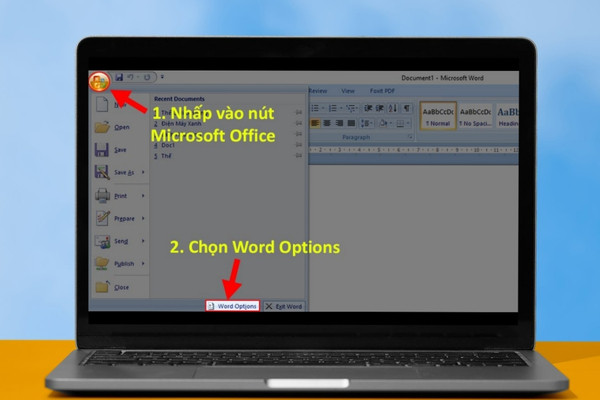The height and width of the screenshot is (400, 600).
Task: Pin the first recent document
Action: (299, 112)
